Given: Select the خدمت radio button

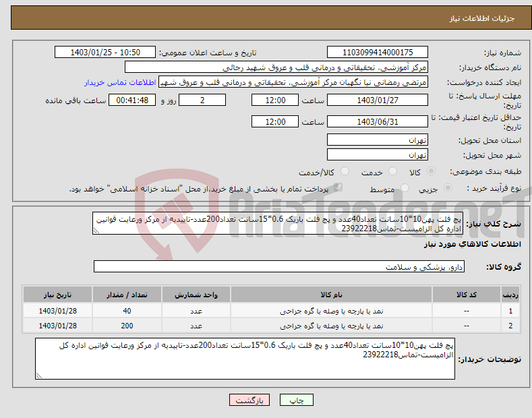Looking at the screenshot, I should click(x=392, y=171).
